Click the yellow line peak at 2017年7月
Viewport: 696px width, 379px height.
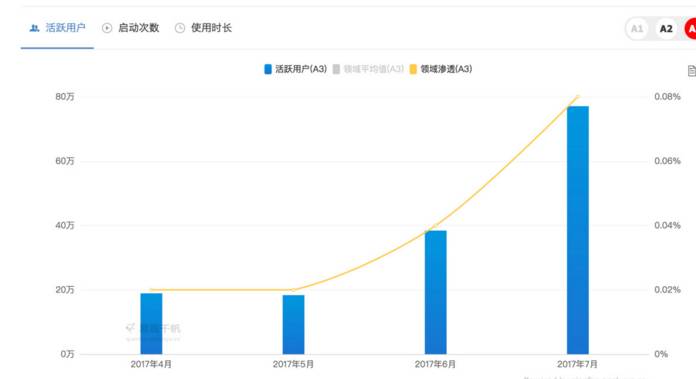coord(577,96)
